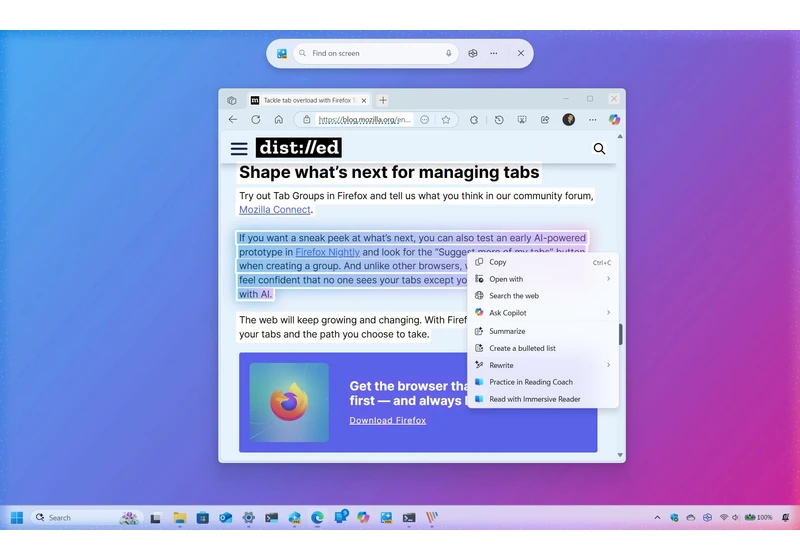Select Create a bulleted list

click(x=543, y=348)
